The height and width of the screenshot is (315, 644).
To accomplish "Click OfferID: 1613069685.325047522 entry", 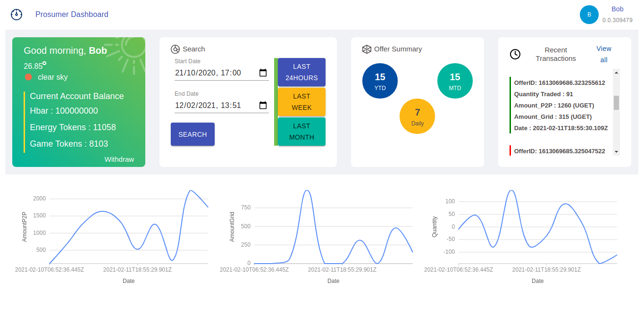I will pyautogui.click(x=560, y=151).
